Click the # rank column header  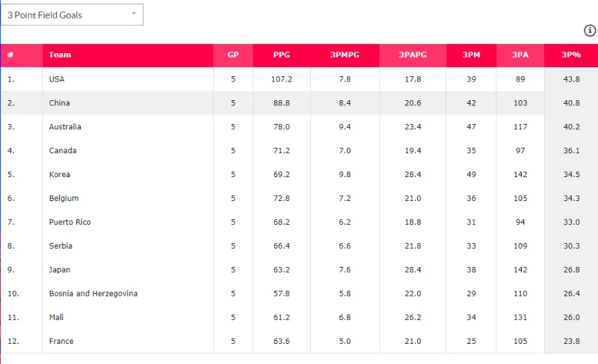11,55
